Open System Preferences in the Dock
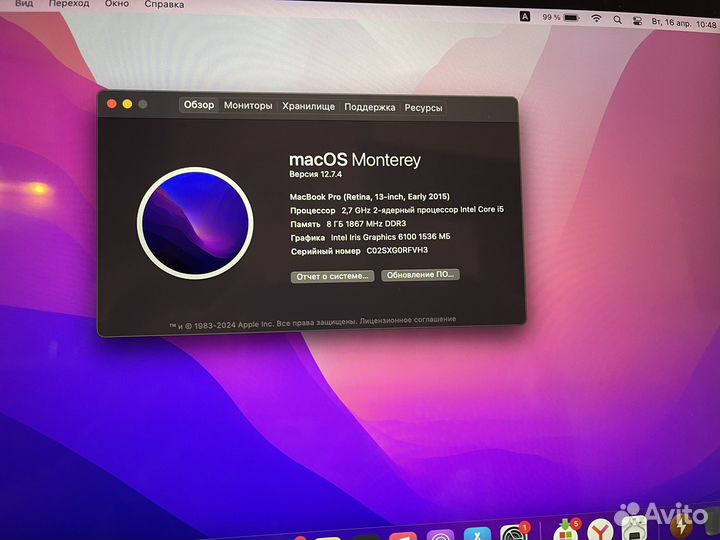 click(x=512, y=533)
